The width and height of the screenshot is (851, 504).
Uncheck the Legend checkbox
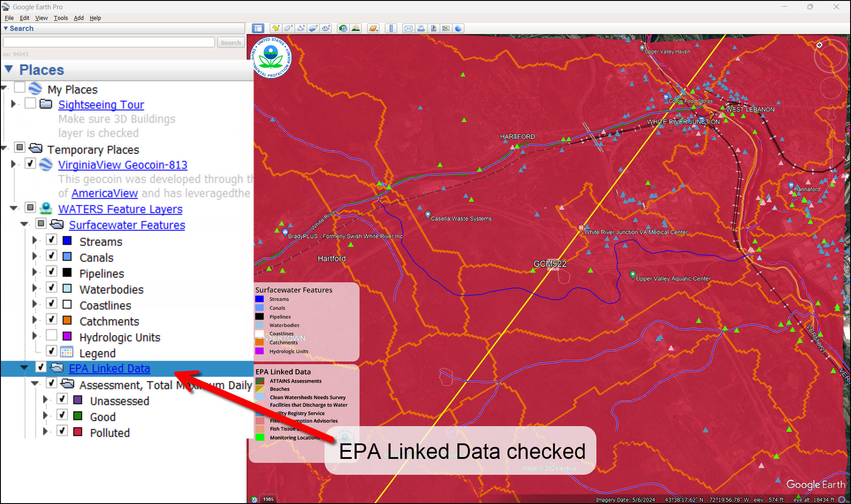coord(51,351)
